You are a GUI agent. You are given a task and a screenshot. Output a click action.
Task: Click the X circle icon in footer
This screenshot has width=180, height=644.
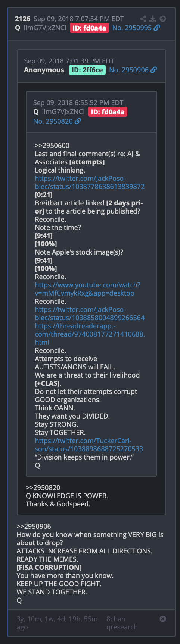click(x=163, y=619)
